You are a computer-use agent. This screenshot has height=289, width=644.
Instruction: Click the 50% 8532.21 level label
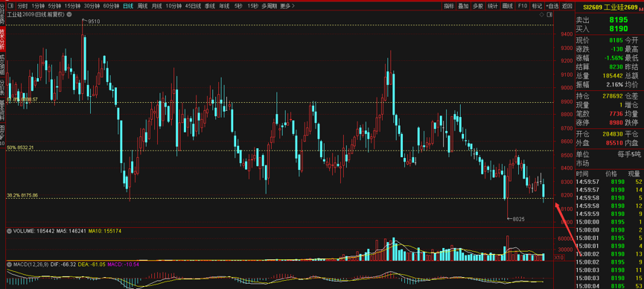[x=20, y=147]
